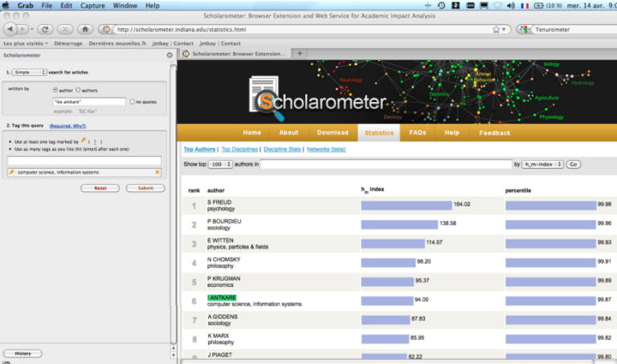Click the Reset button
This screenshot has width=617, height=364.
coord(100,188)
